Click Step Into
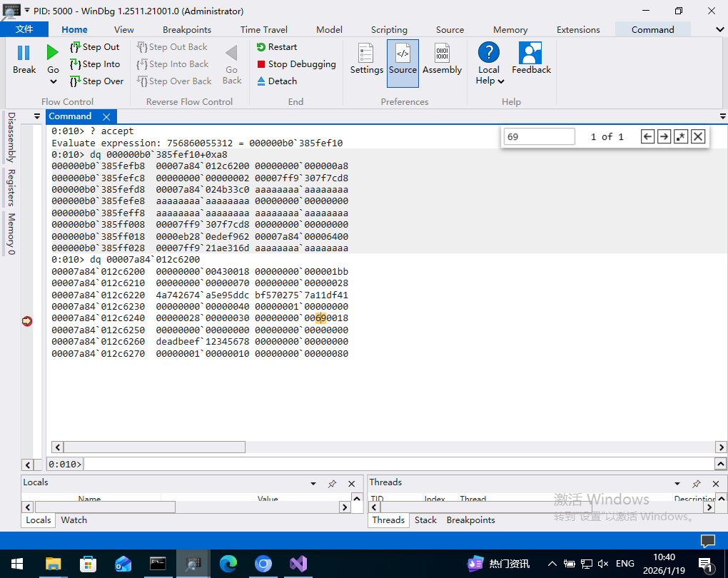 coord(95,64)
